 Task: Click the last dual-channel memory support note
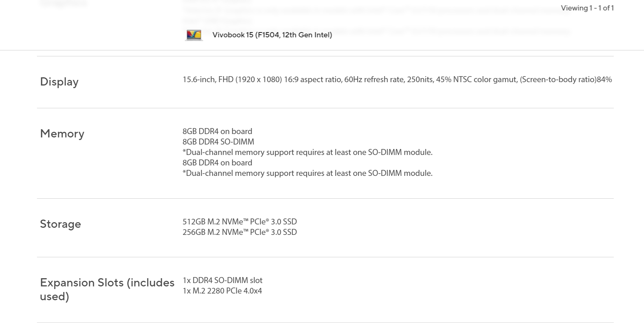(x=307, y=173)
